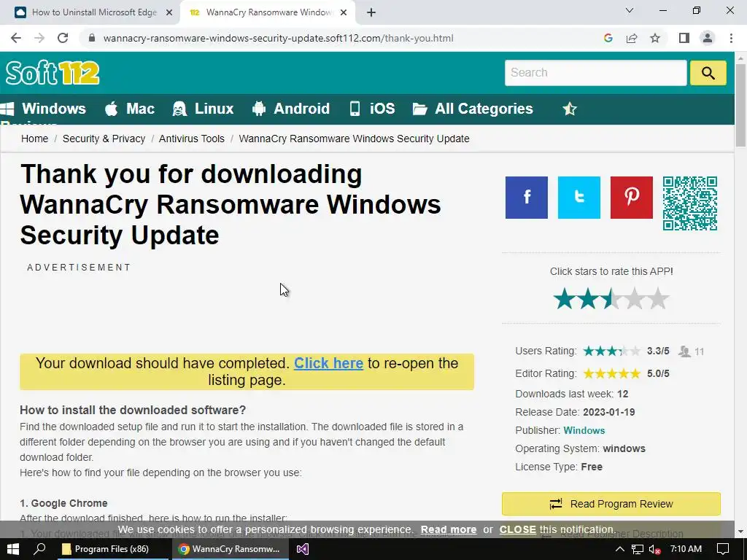The width and height of the screenshot is (747, 560).
Task: Read more about cookies
Action: point(449,529)
